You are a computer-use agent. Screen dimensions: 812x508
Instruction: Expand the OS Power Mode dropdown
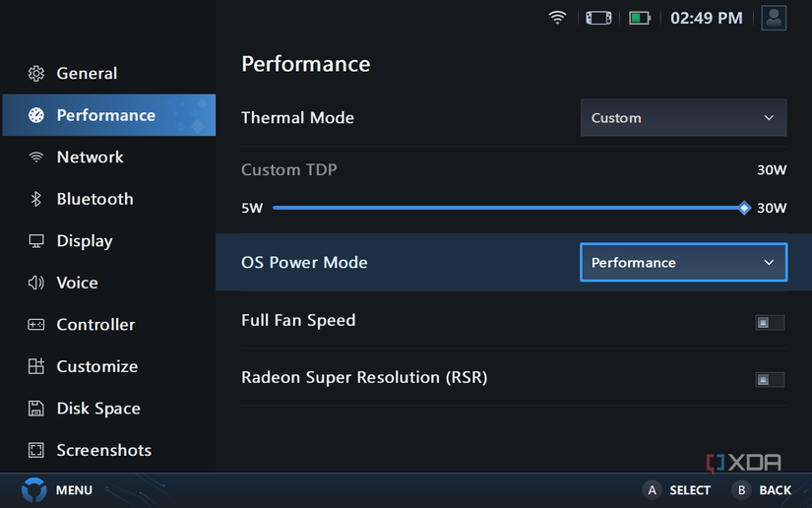pos(683,263)
